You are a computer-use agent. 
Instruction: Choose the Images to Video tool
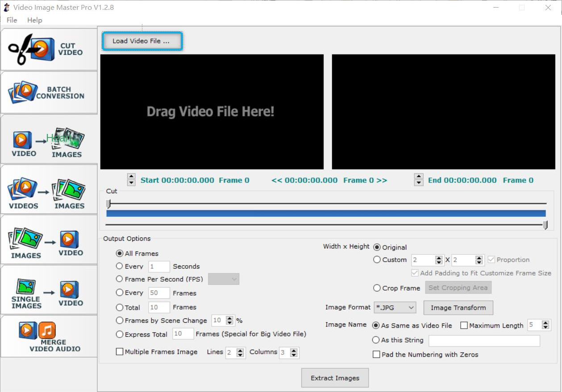click(48, 240)
